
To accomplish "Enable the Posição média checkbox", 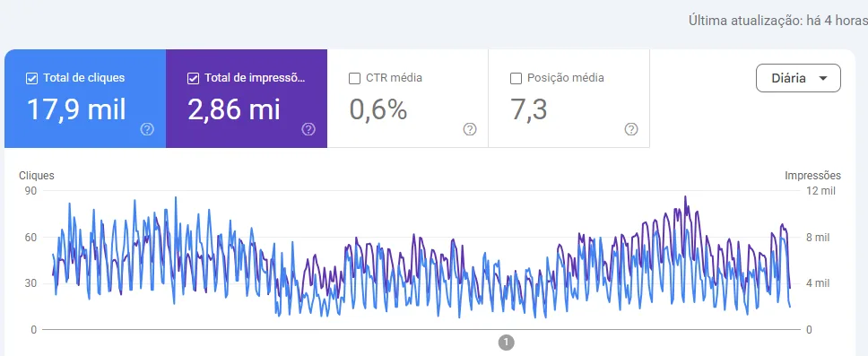I will tap(516, 79).
